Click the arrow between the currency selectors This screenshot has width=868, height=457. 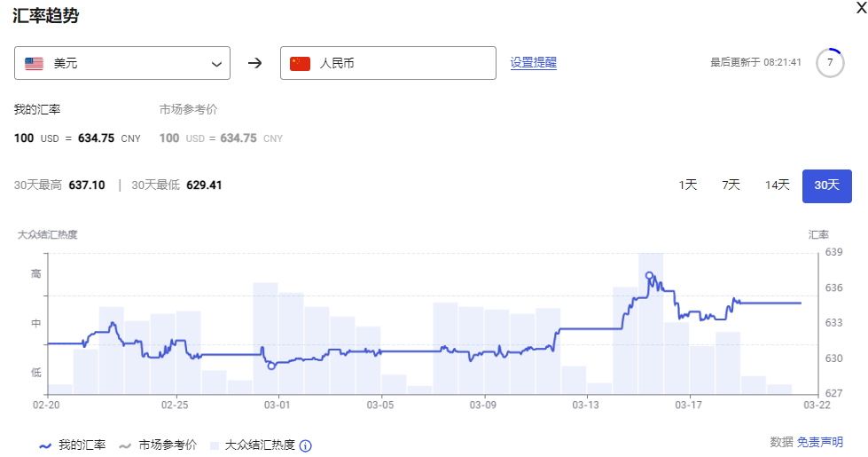tap(254, 63)
